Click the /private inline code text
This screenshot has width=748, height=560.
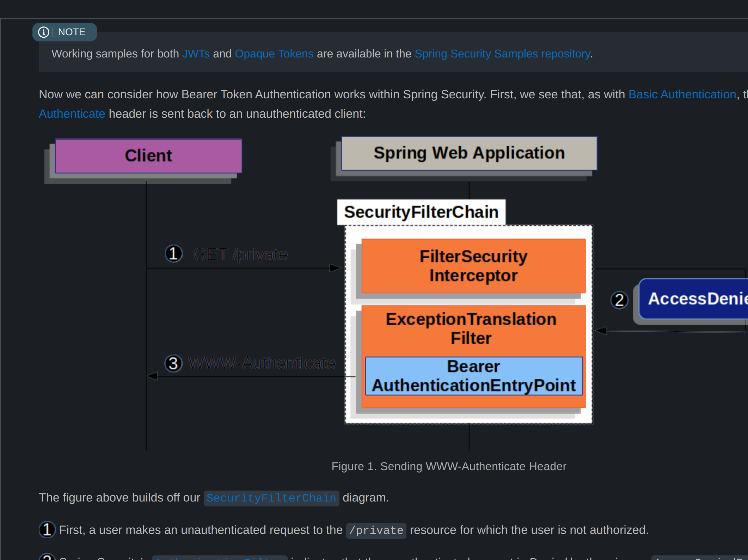click(376, 530)
